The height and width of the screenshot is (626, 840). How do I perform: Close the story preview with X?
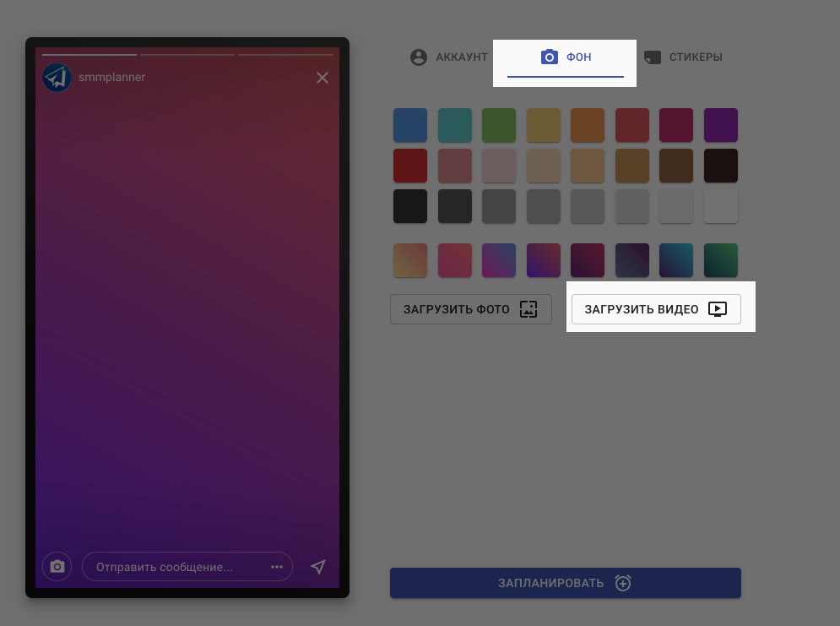click(x=322, y=78)
